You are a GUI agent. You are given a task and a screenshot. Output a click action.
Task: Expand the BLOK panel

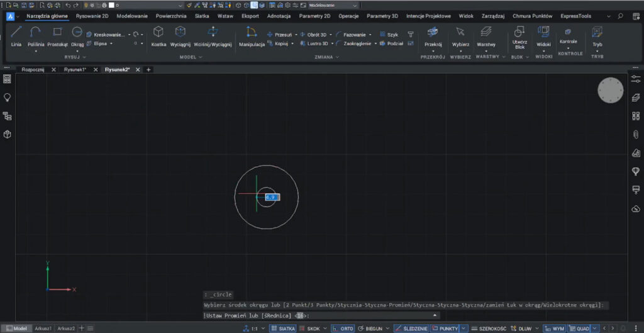(x=519, y=57)
